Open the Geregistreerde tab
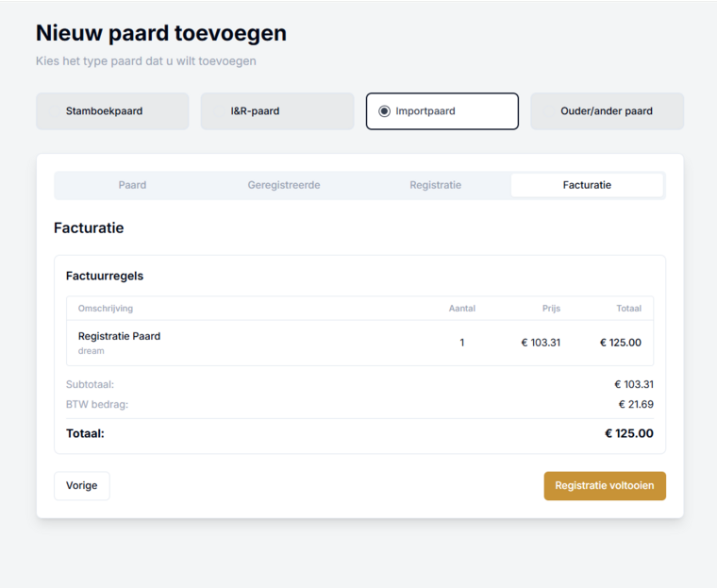 [x=284, y=185]
